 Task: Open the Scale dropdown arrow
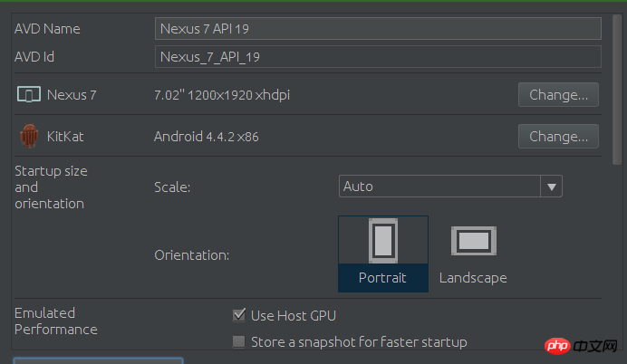click(x=552, y=187)
